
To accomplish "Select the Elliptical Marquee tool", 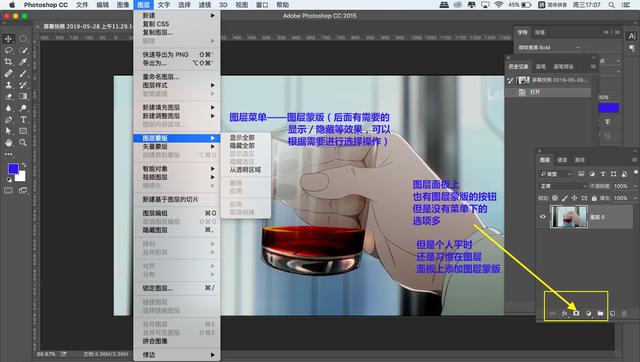I will 23,39.
